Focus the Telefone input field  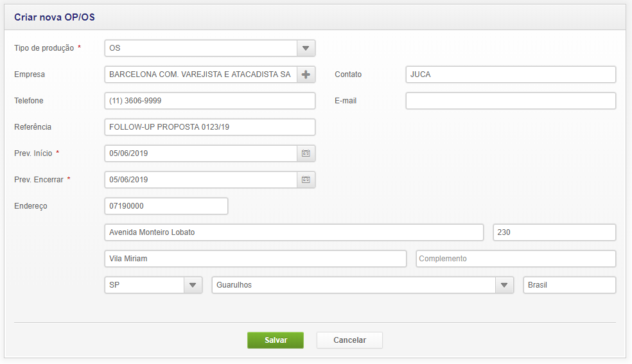pos(209,101)
